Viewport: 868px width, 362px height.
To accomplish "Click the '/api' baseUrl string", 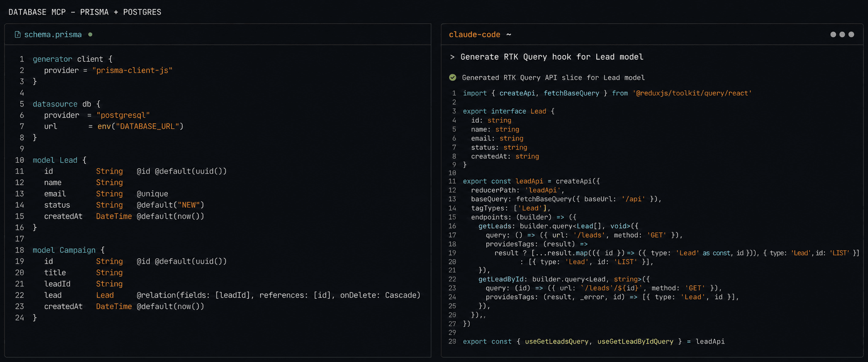I will 633,199.
